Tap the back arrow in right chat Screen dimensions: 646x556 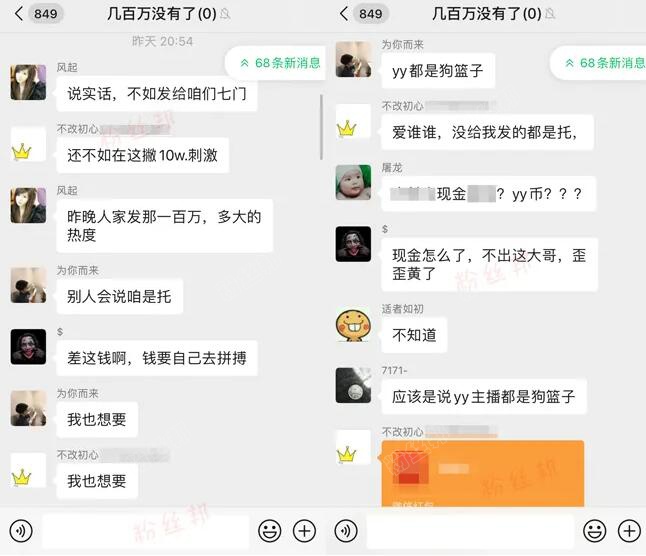[344, 14]
